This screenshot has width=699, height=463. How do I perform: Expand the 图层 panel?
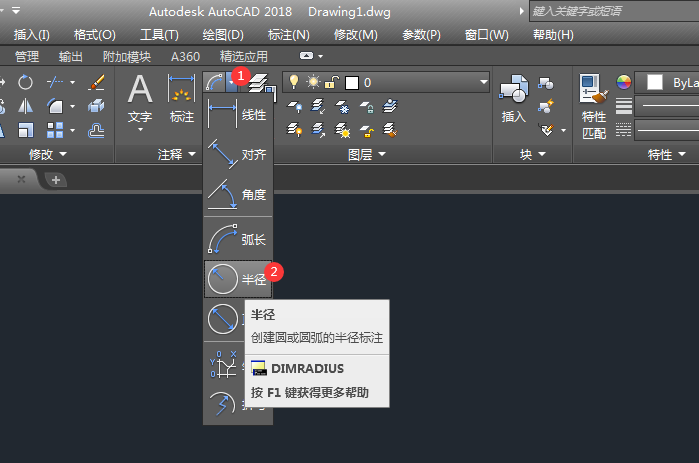click(x=367, y=154)
